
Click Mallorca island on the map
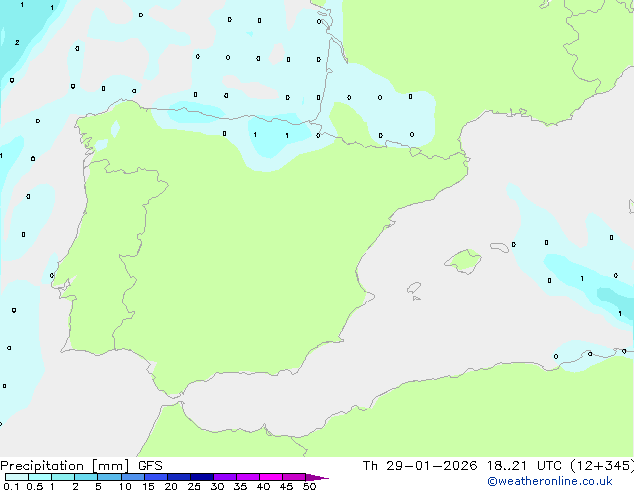click(463, 261)
